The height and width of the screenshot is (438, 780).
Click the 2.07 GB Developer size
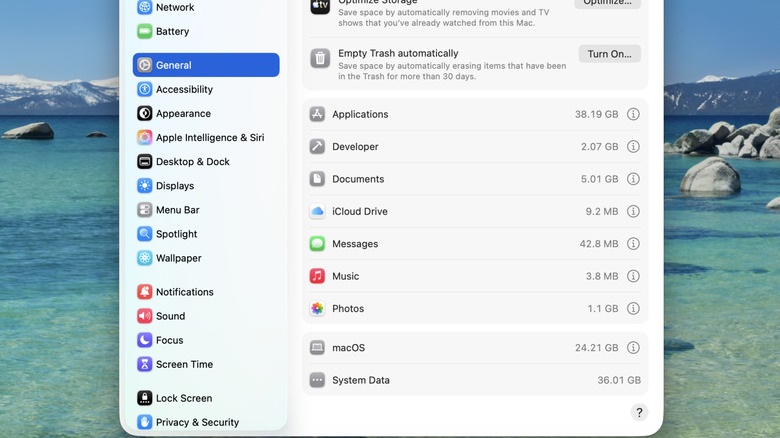[x=599, y=146]
